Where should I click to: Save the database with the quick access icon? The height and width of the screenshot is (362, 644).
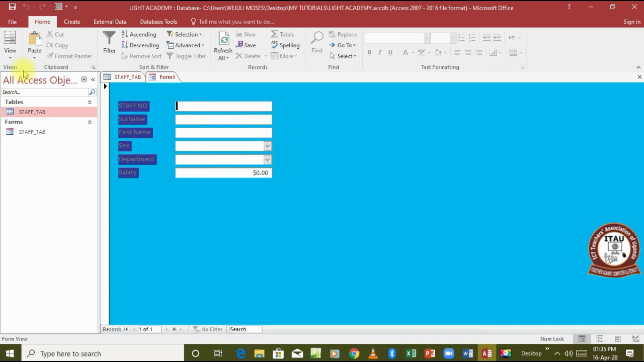[x=12, y=7]
